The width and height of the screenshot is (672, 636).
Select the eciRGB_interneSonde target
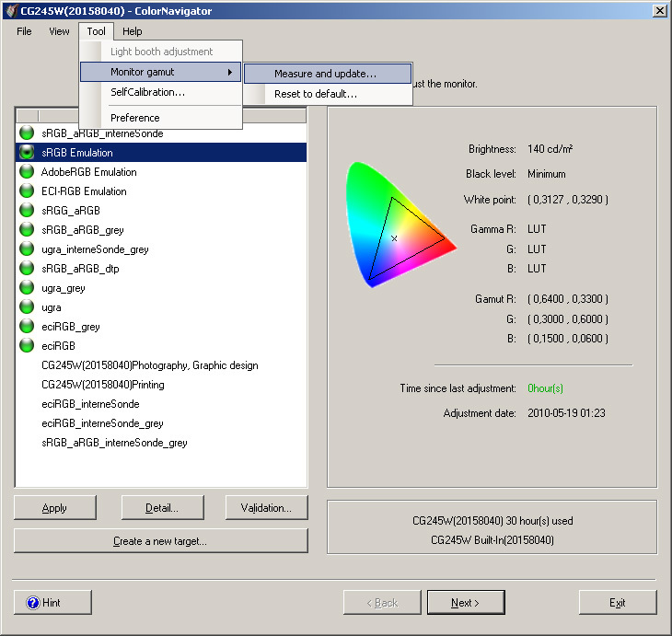90,404
